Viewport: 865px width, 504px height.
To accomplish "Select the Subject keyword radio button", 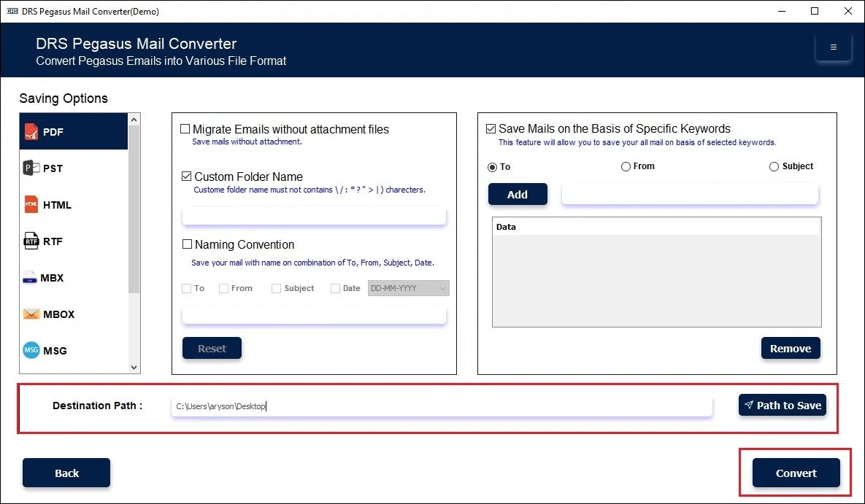I will coord(774,166).
